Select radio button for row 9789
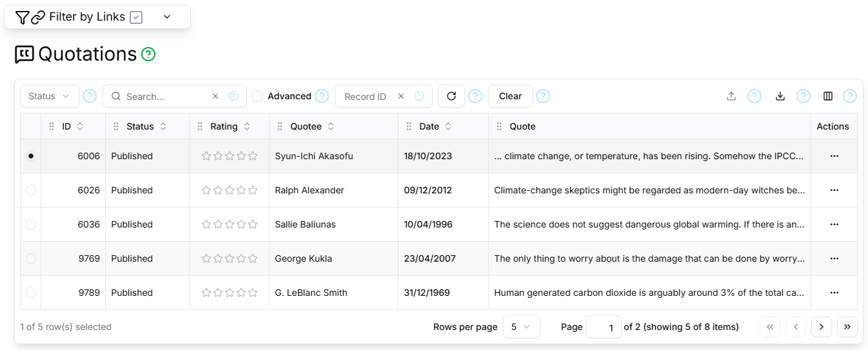Screen dimensions: 868x350 click(x=31, y=293)
